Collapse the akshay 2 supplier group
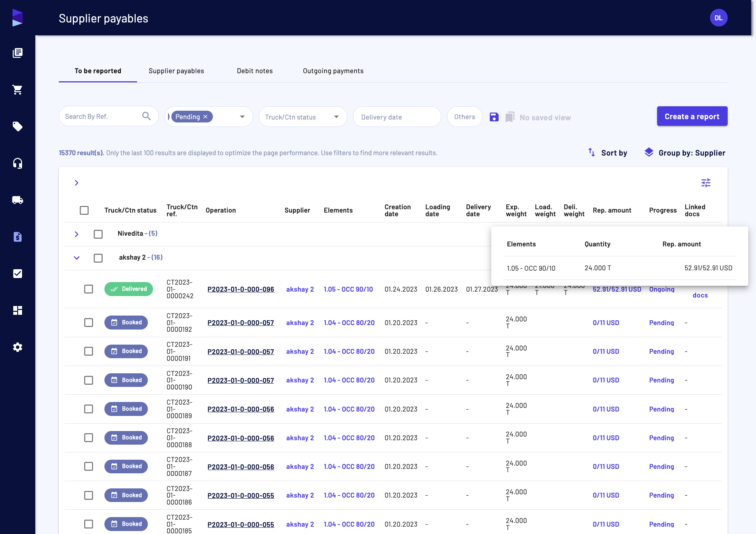 pyautogui.click(x=76, y=258)
